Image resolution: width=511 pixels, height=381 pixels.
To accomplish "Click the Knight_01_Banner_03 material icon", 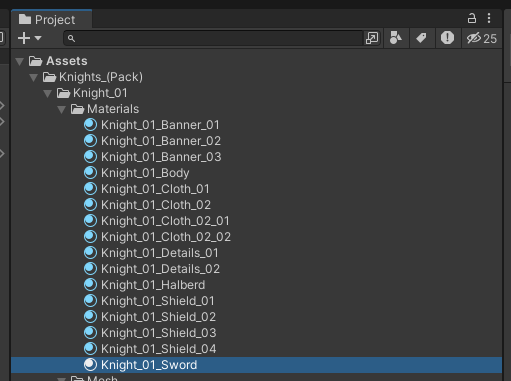I will click(x=90, y=157).
